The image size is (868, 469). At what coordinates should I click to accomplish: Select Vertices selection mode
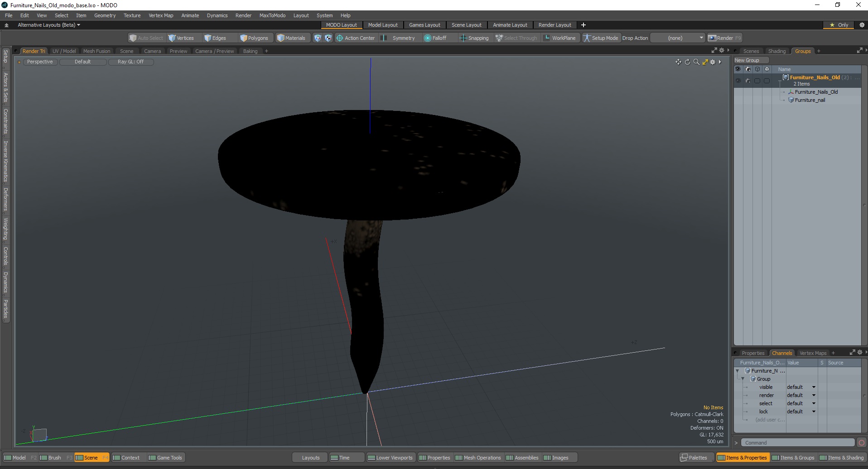[x=181, y=38]
